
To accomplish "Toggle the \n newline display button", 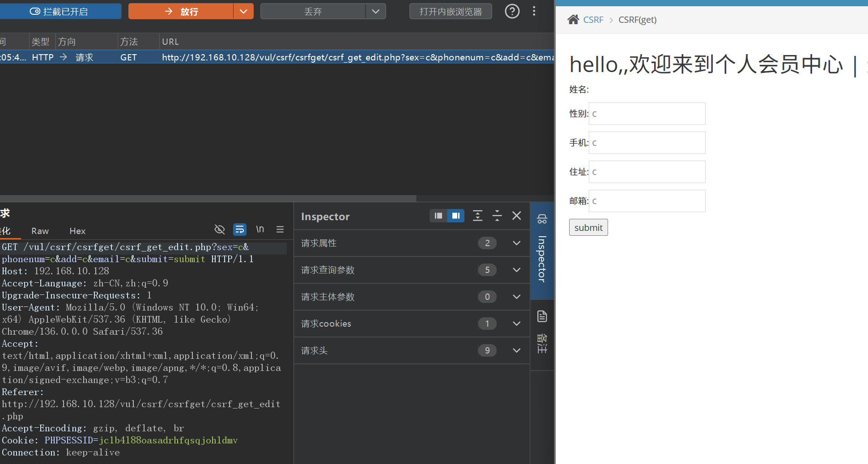I will pos(260,230).
